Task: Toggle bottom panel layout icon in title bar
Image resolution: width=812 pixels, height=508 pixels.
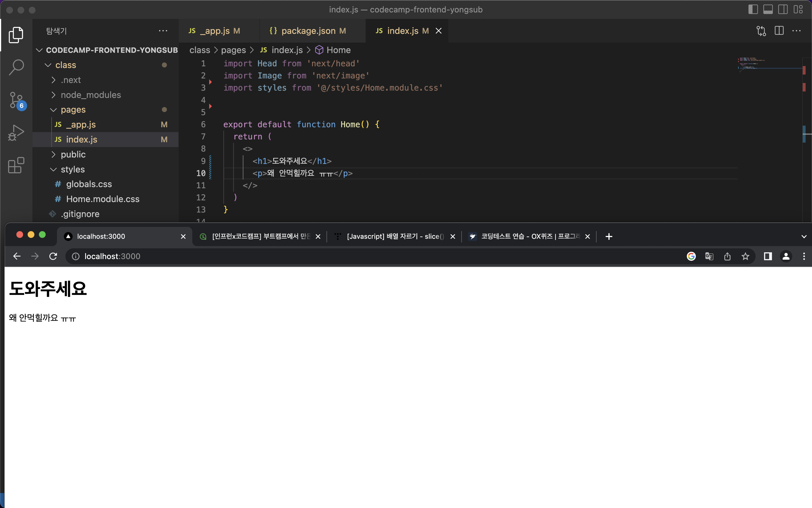Action: click(x=768, y=9)
